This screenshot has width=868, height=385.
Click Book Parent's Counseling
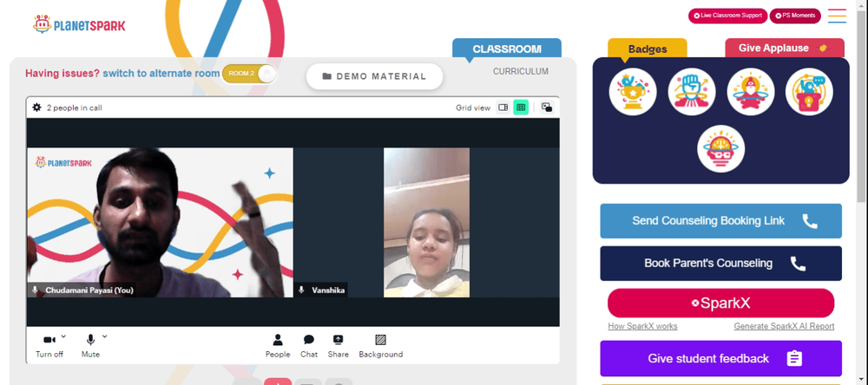[x=720, y=264]
